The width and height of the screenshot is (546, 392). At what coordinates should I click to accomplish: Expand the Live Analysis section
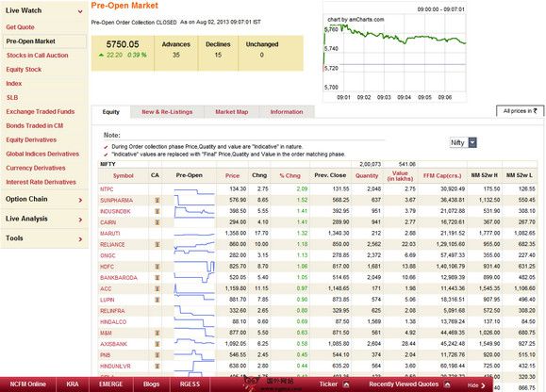(80, 220)
